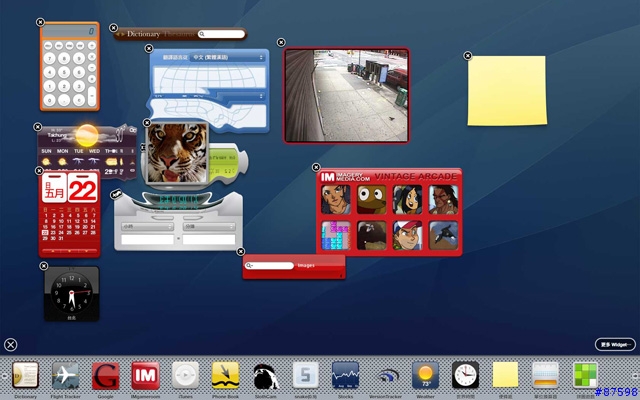This screenshot has width=640, height=400.
Task: Click the analog clock face widget
Action: click(72, 293)
